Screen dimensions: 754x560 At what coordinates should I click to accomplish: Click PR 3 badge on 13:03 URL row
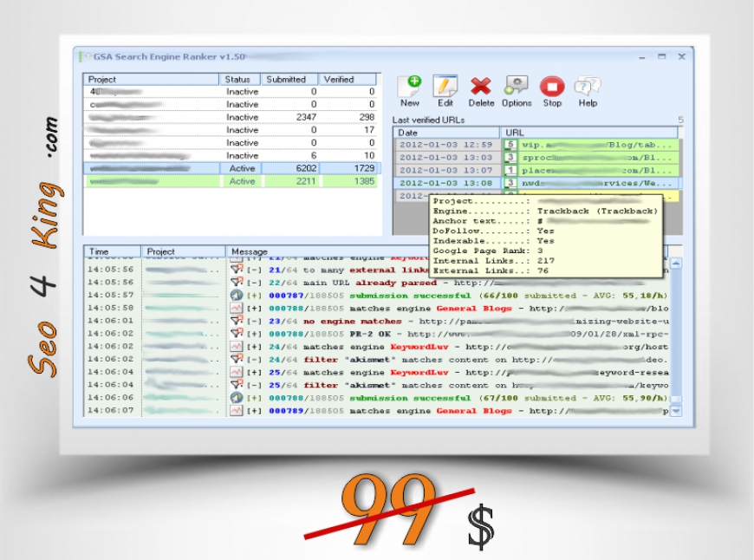pos(510,157)
